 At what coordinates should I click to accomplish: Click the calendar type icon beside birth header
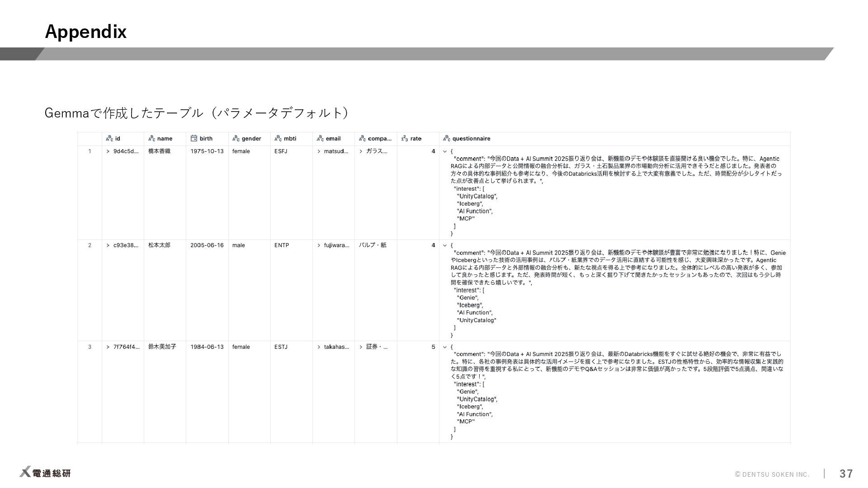click(194, 138)
